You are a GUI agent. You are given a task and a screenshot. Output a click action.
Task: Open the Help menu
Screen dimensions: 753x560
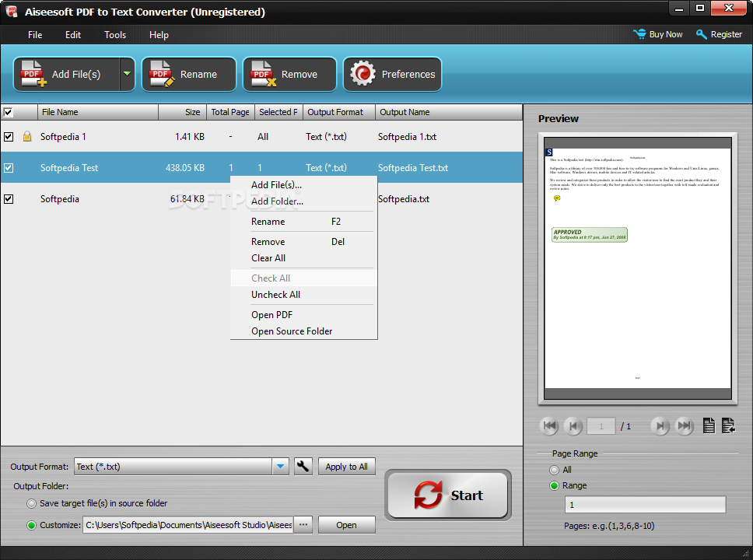[x=159, y=34]
